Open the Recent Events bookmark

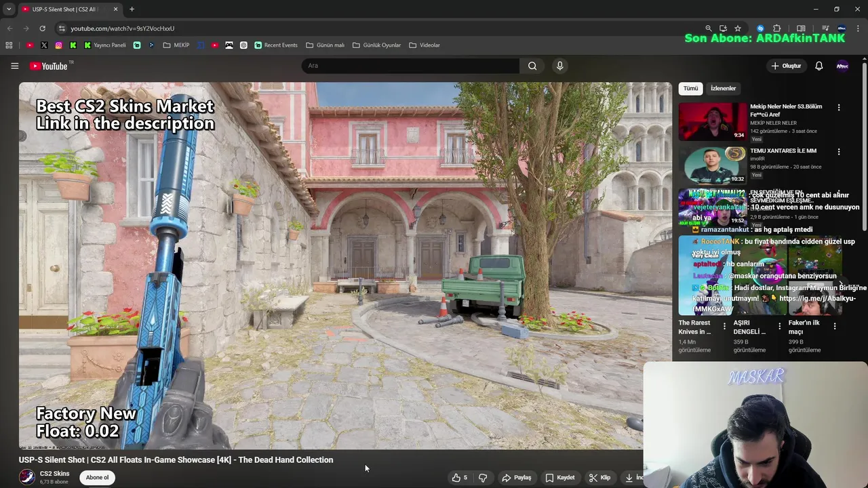[276, 45]
